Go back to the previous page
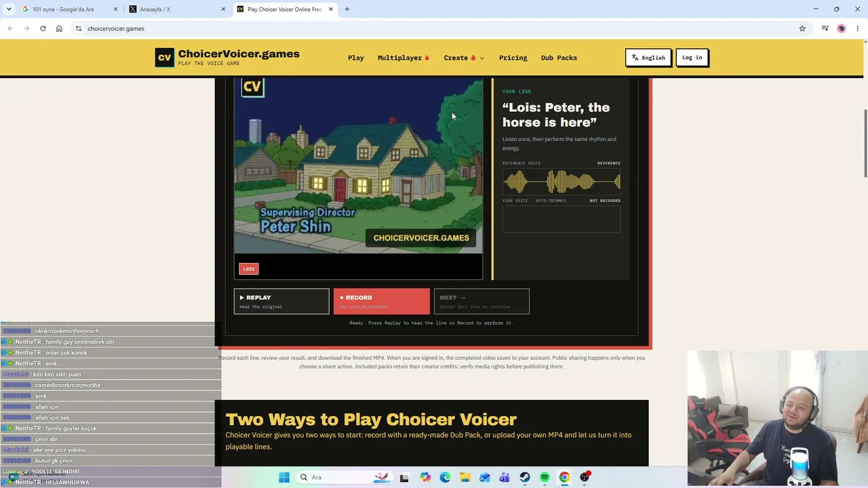868x488 pixels. pyautogui.click(x=10, y=28)
